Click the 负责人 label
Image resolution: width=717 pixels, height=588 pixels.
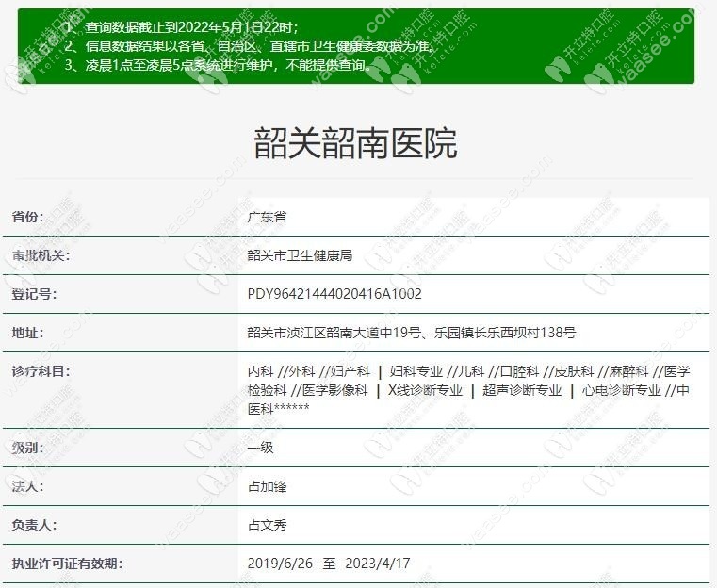coord(34,525)
